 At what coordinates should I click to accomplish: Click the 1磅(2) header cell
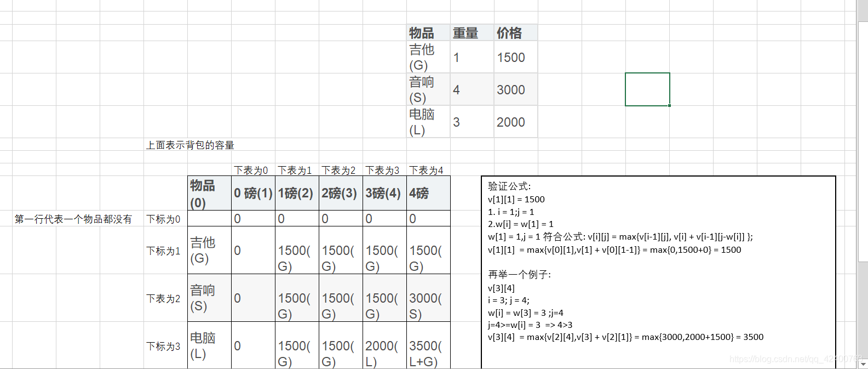point(297,194)
